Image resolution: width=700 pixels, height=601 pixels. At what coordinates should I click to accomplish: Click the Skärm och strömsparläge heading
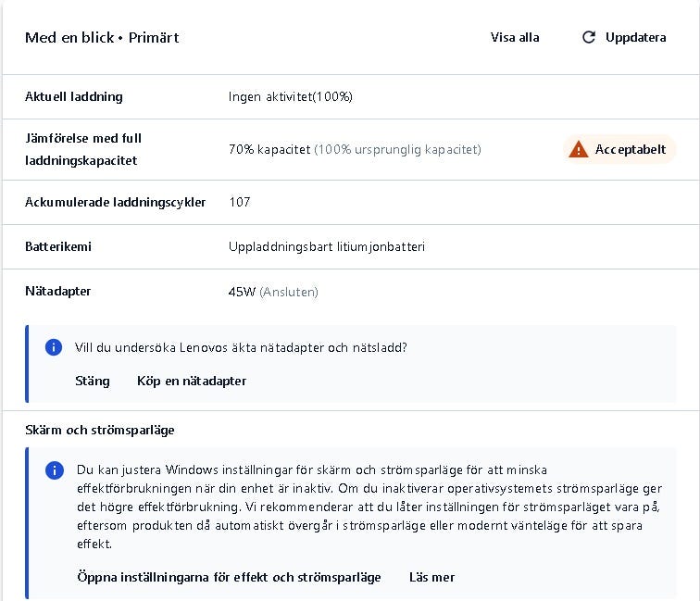tap(100, 430)
